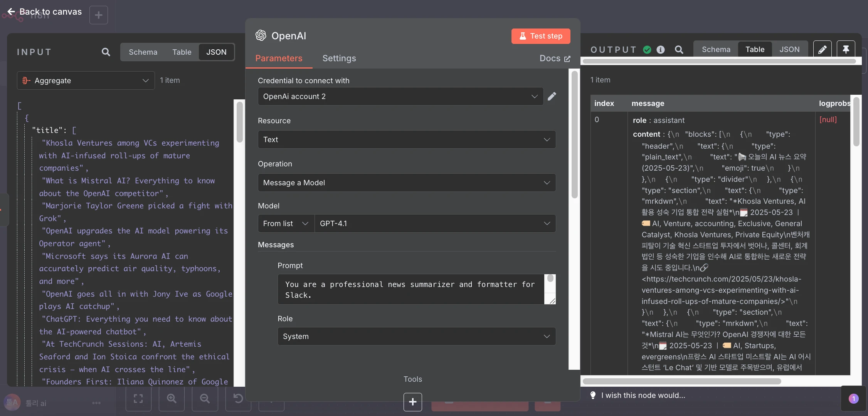Click the Tools section label
The width and height of the screenshot is (868, 416).
pos(412,379)
